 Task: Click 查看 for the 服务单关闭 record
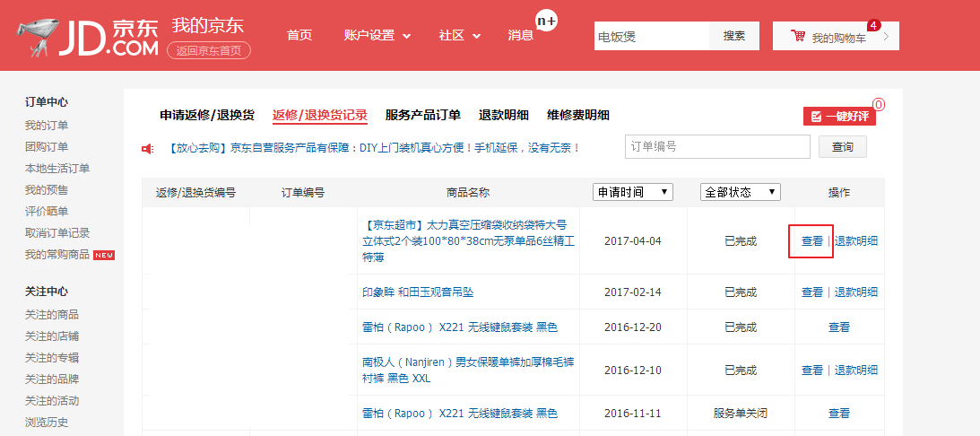click(839, 414)
